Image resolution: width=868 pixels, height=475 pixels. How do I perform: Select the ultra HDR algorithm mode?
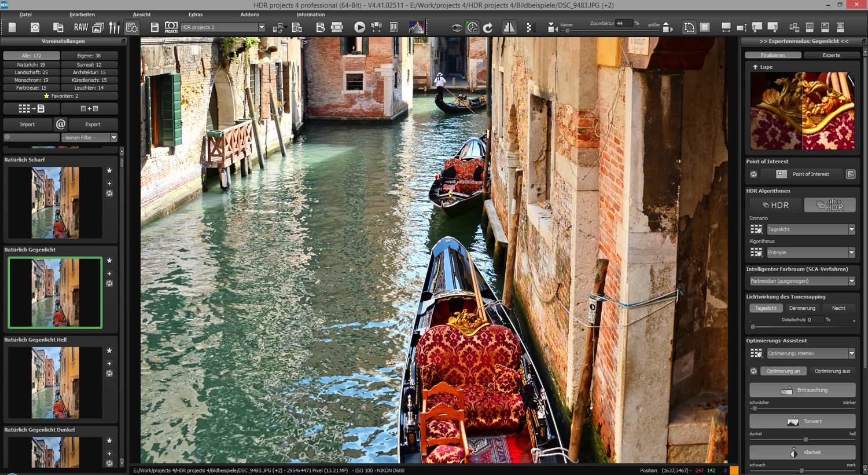830,205
